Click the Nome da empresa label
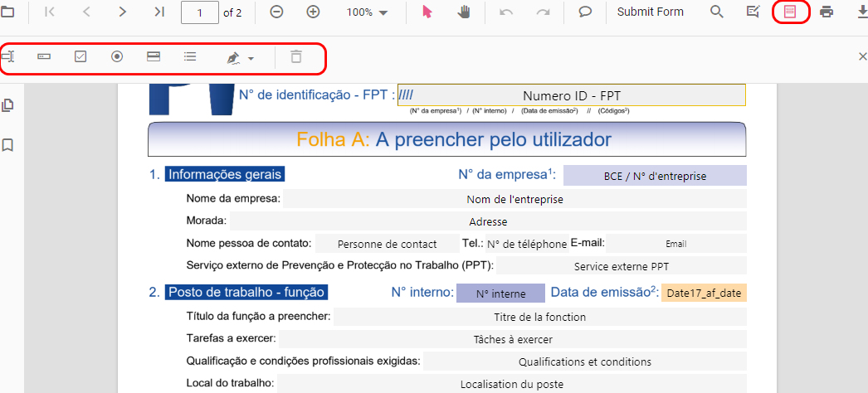The height and width of the screenshot is (393, 868). click(234, 198)
